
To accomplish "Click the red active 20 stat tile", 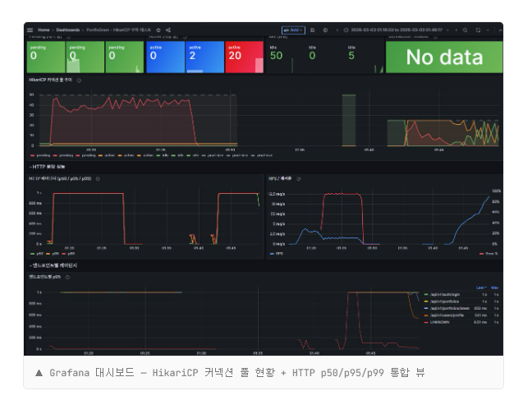I will click(245, 57).
